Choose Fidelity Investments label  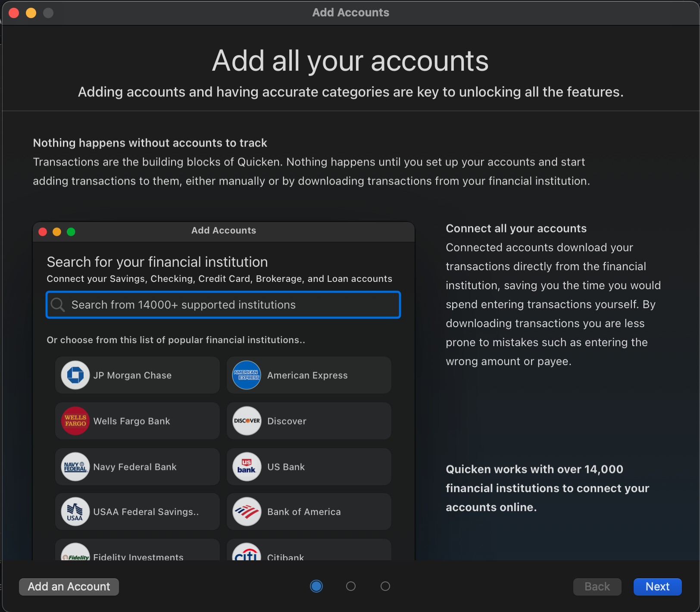pos(138,556)
